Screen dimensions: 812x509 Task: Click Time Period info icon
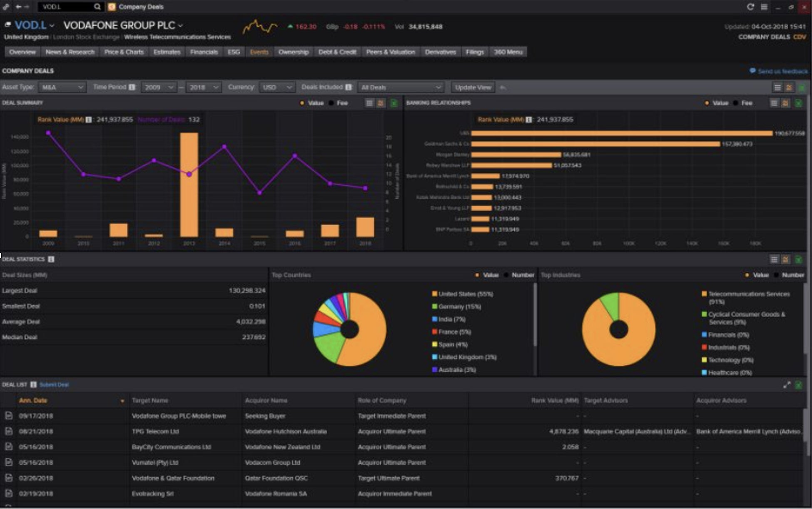click(x=132, y=87)
